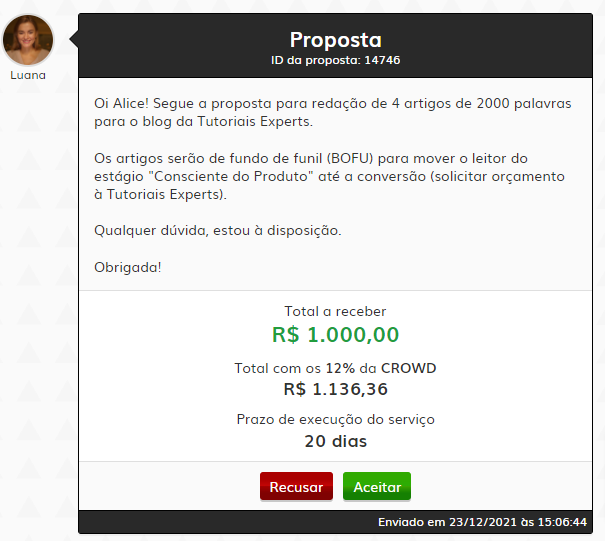Click the 'Obrigada!' closing text
Viewport: 605px width, 541px height.
[128, 267]
